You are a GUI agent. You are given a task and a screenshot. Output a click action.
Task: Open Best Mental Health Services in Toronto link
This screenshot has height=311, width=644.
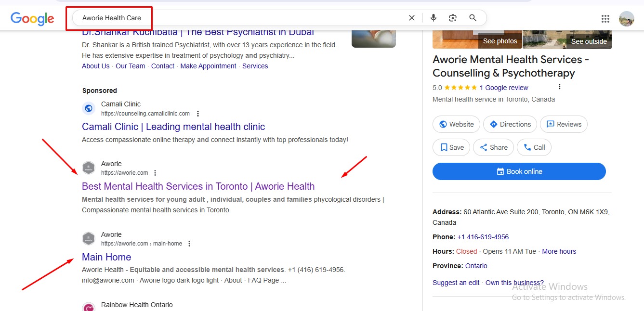coord(198,186)
